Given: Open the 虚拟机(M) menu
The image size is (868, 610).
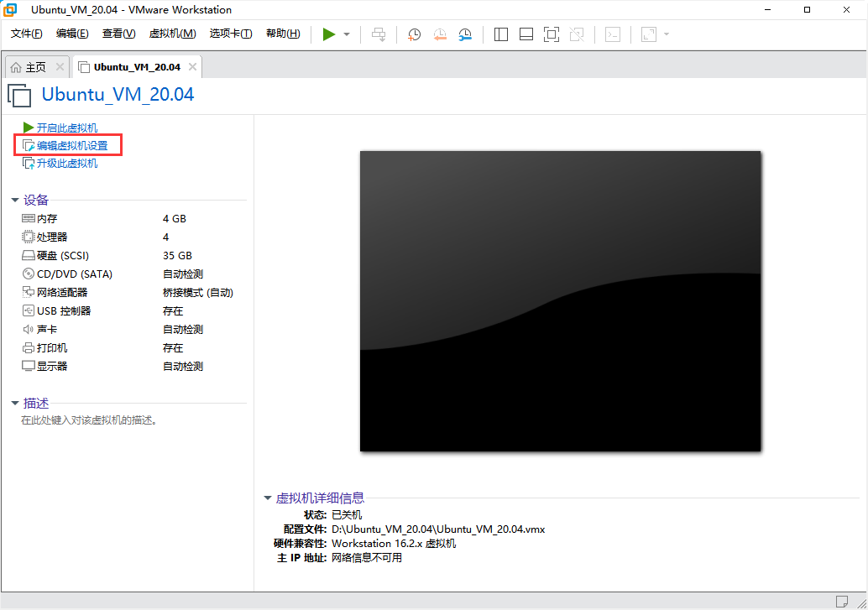Looking at the screenshot, I should [173, 34].
